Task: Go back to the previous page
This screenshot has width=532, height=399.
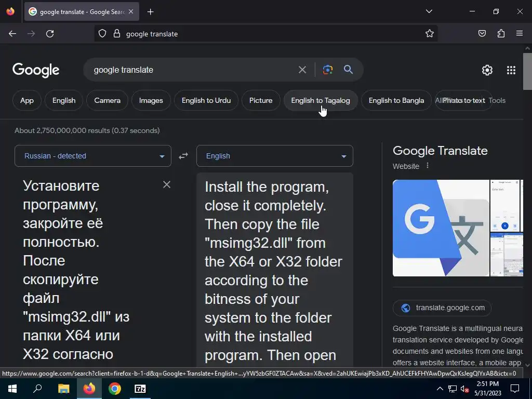Action: tap(12, 34)
